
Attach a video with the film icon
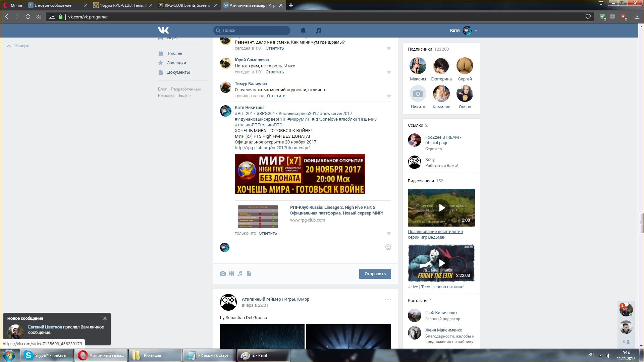click(231, 274)
